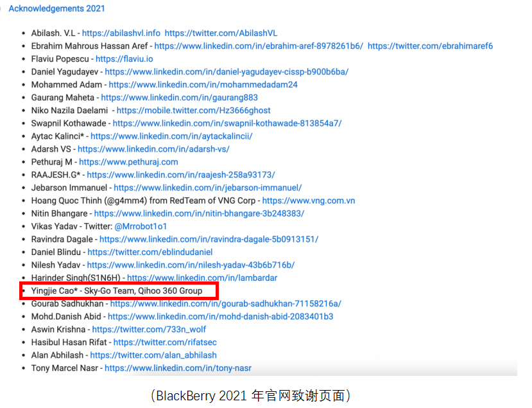Open Ravindra Dagale's LinkedIn link
This screenshot has width=532, height=408.
click(209, 240)
